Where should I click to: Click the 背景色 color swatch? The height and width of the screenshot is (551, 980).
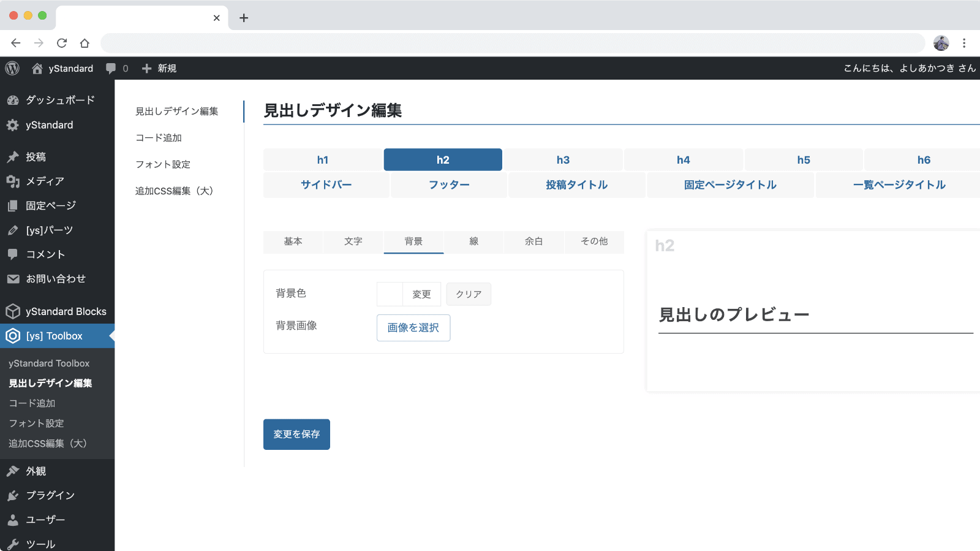(390, 294)
